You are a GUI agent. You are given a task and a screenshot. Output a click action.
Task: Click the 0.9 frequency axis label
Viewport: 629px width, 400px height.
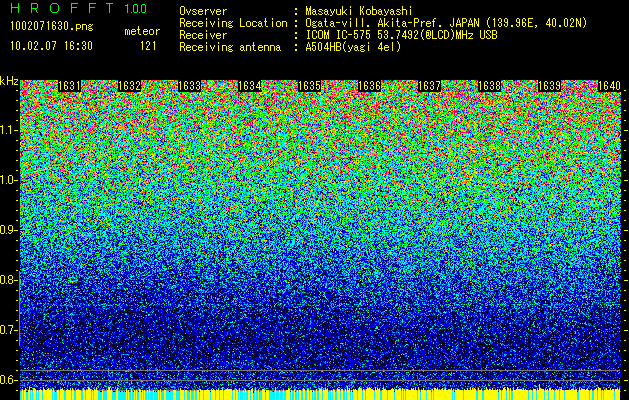pyautogui.click(x=8, y=230)
